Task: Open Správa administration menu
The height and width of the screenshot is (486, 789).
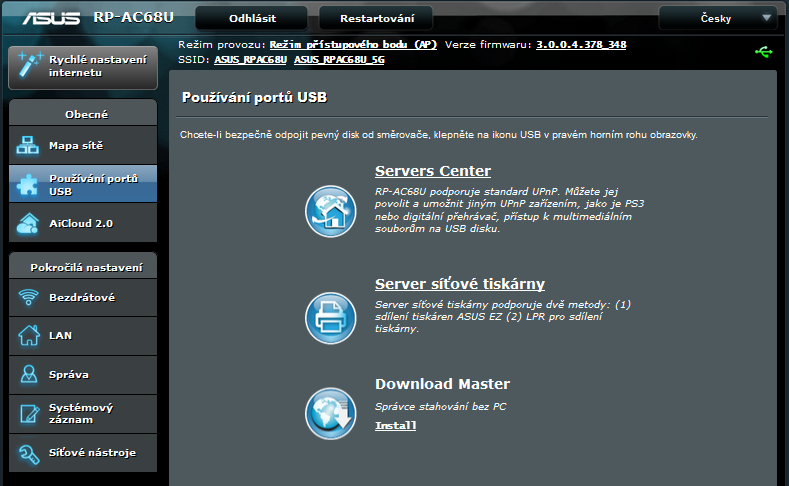Action: (83, 375)
